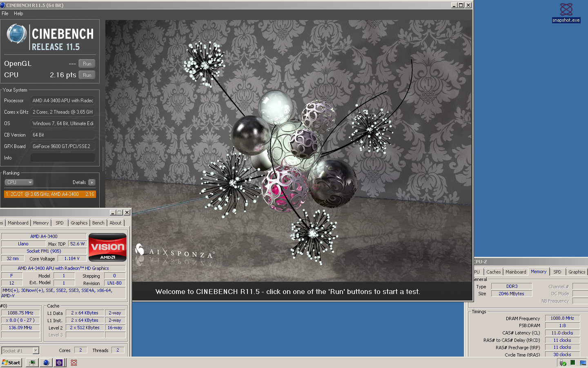
Task: Click the CPU score 2.16 pts
Action: tap(63, 75)
